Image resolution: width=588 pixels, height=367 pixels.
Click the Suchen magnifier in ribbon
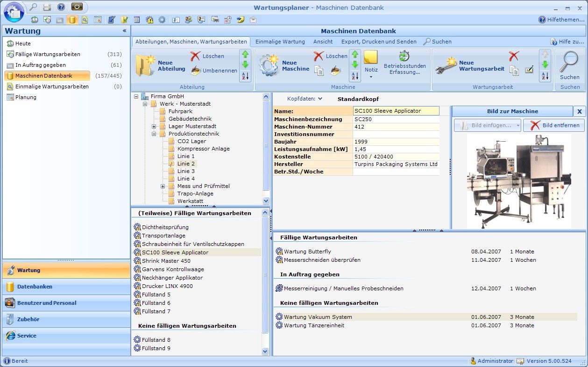(569, 66)
